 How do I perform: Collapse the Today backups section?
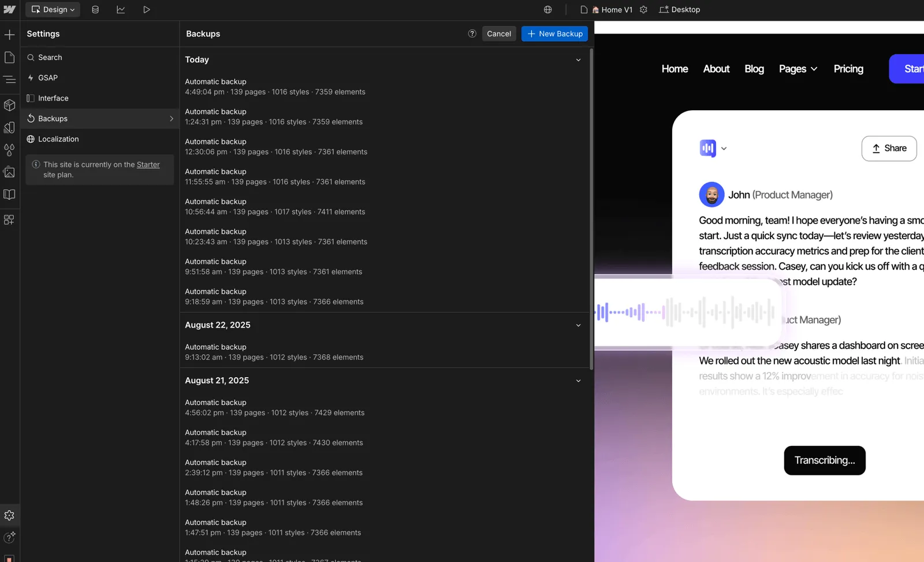click(578, 59)
